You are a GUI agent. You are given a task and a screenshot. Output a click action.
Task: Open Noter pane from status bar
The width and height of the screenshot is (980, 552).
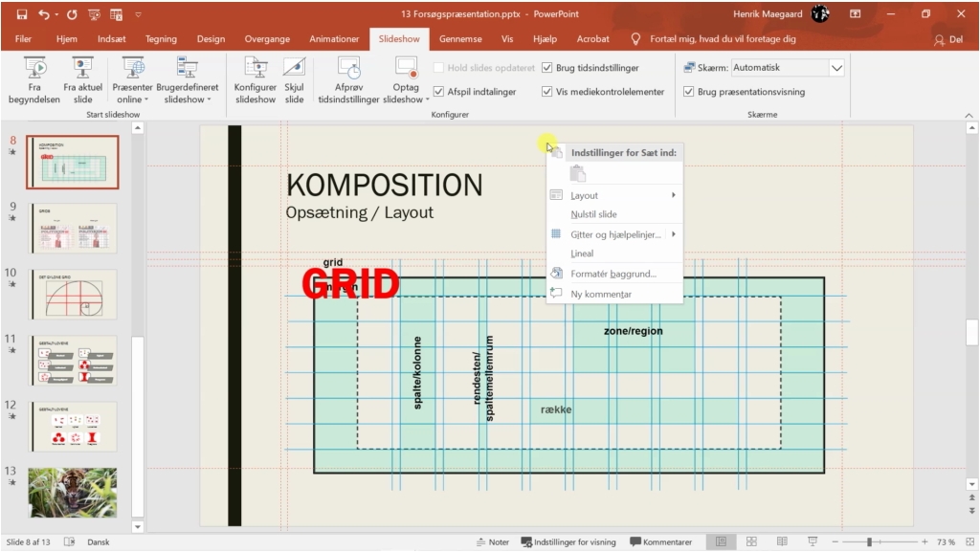coord(493,542)
